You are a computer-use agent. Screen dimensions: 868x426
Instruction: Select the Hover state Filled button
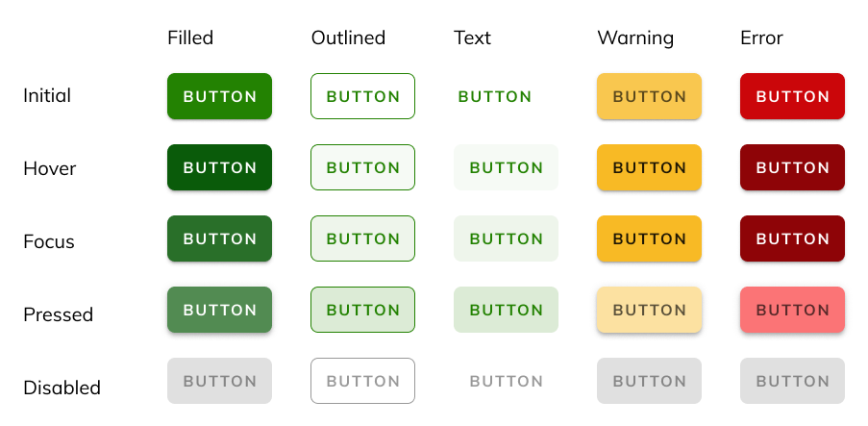pos(219,167)
